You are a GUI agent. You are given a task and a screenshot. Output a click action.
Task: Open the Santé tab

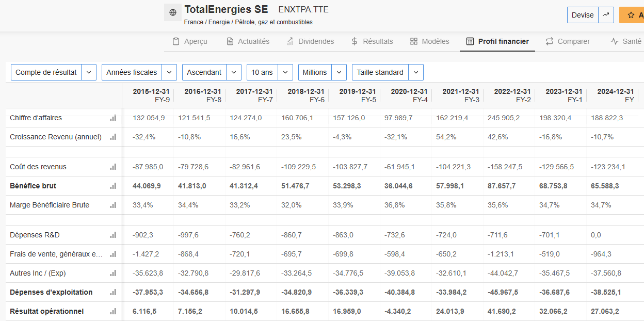626,41
